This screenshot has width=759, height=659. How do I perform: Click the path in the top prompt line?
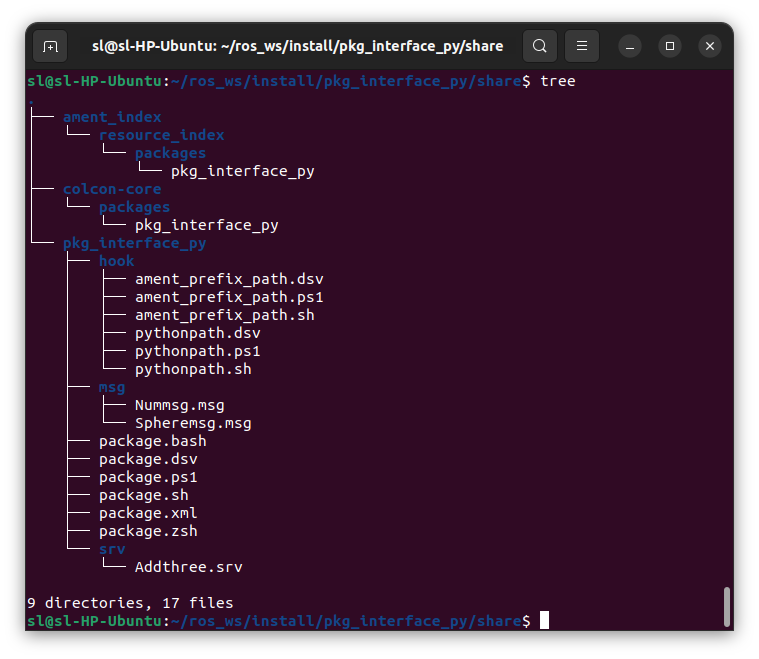point(346,81)
